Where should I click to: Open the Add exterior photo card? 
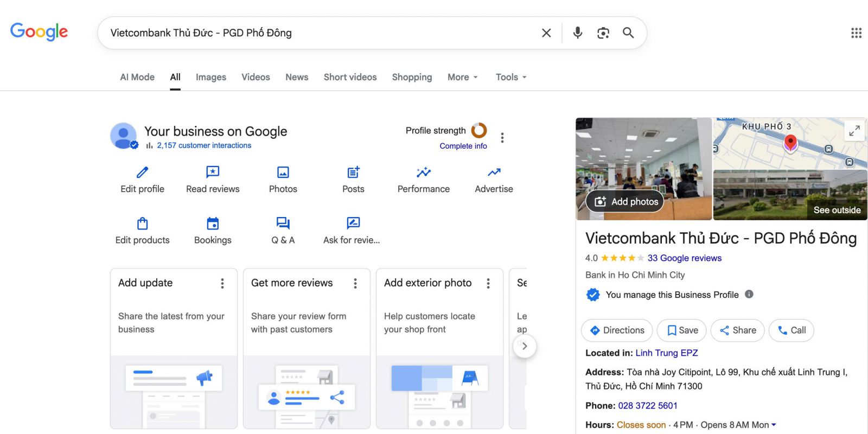coord(439,349)
